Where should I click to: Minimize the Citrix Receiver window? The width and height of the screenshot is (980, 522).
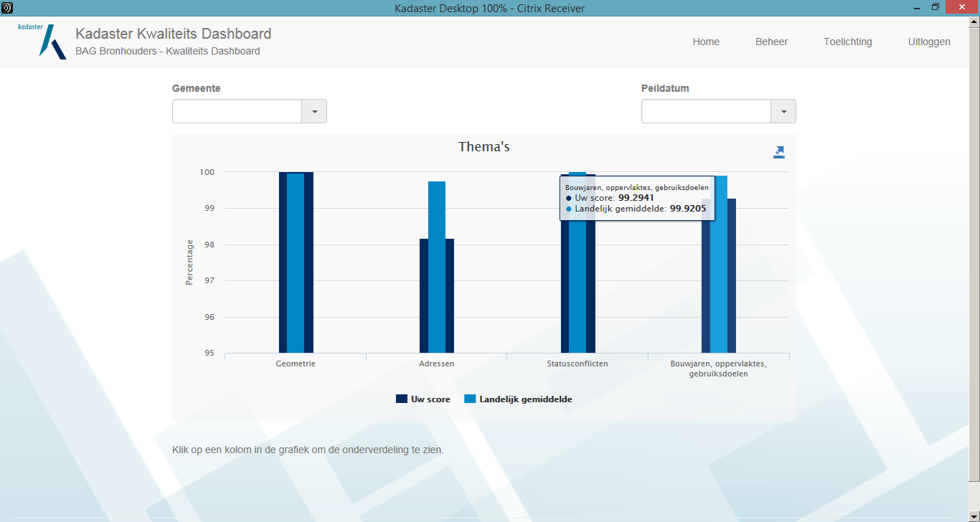917,7
